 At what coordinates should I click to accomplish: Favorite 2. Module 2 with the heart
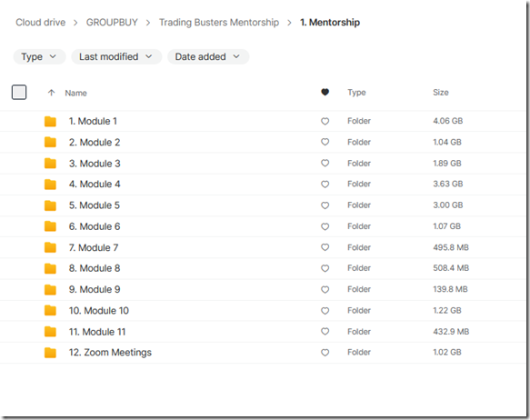click(325, 142)
